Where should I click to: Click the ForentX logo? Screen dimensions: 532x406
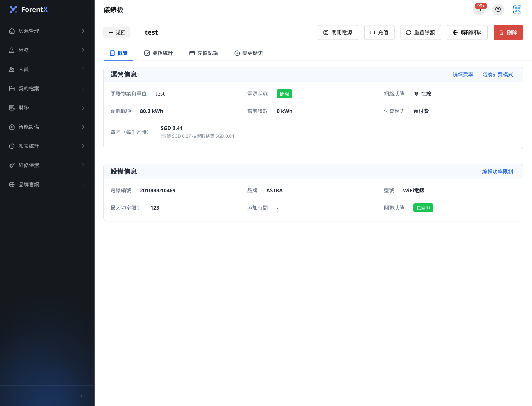tap(28, 9)
